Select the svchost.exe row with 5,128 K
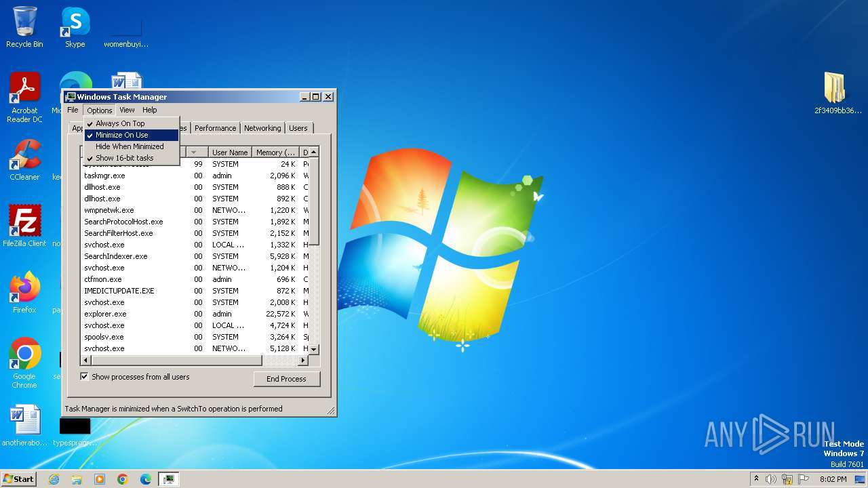Image resolution: width=868 pixels, height=488 pixels. (x=195, y=348)
